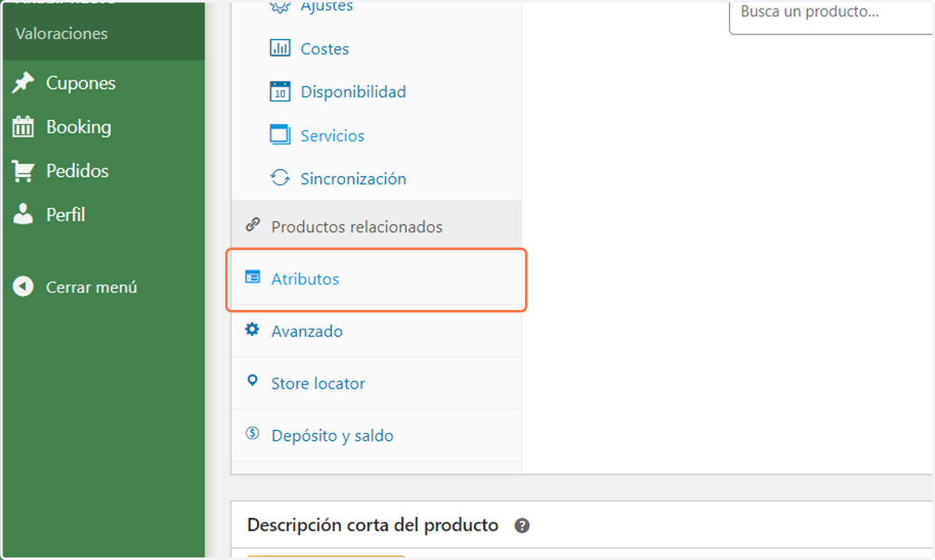
Task: Click the Disponibilidad calendar icon
Action: [280, 91]
